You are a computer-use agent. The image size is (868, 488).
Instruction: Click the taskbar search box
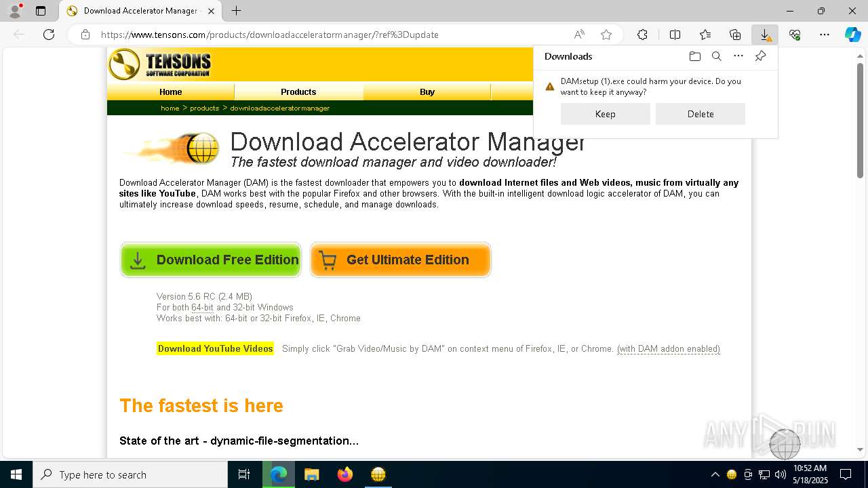click(130, 474)
